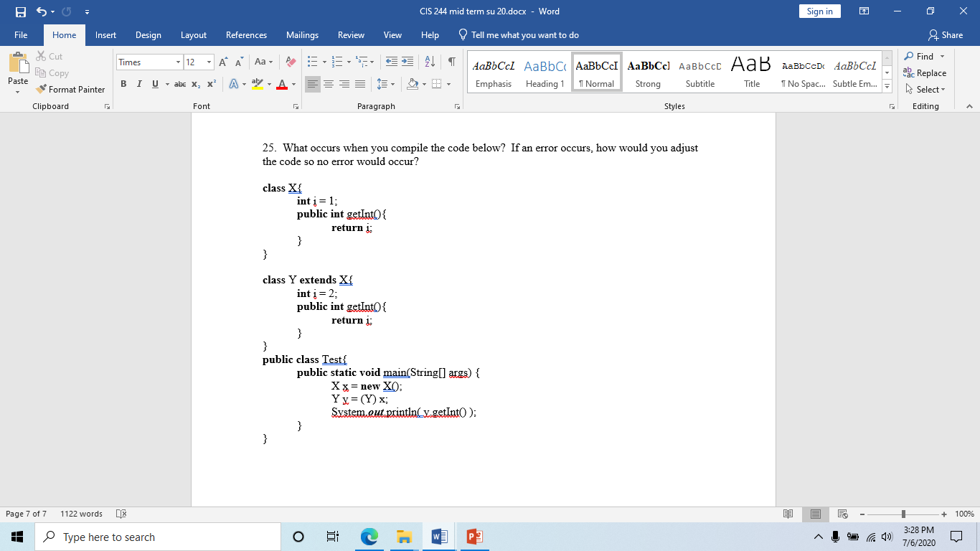The width and height of the screenshot is (980, 551).
Task: Toggle underline formatting
Action: 154,84
